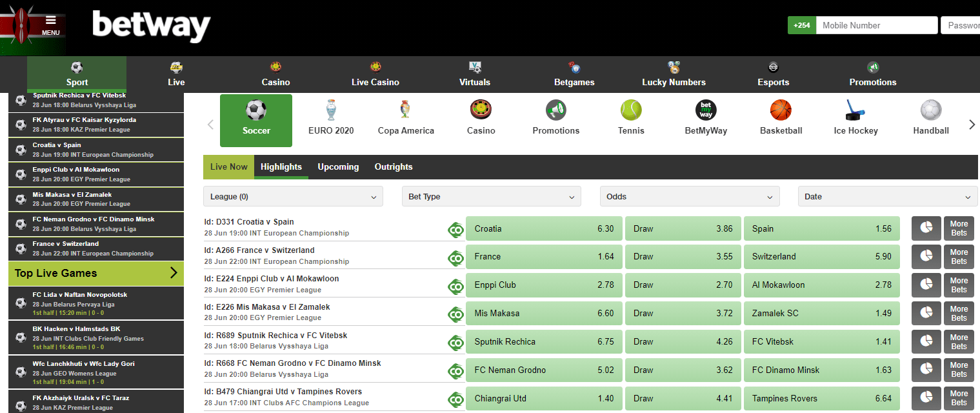Open the Date filter dropdown

(x=888, y=197)
